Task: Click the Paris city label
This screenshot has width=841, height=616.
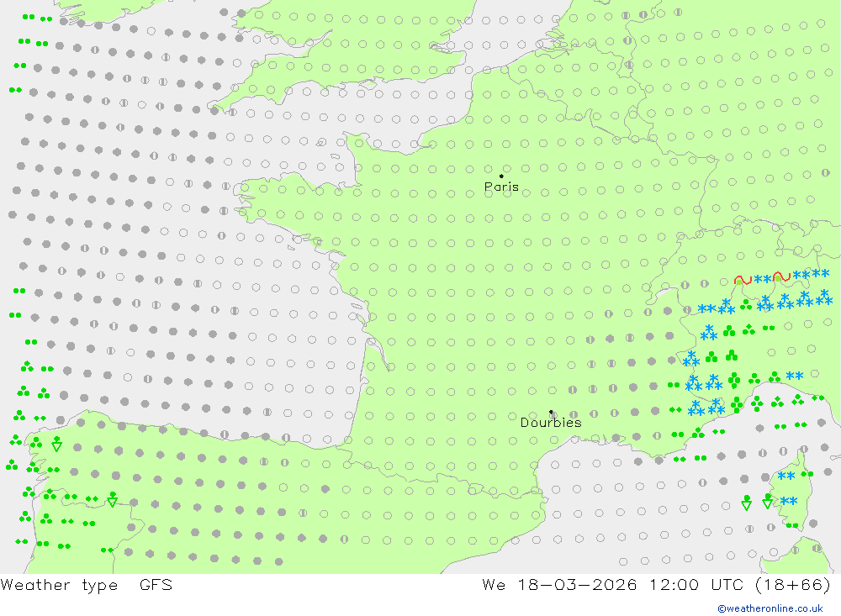Action: point(501,187)
